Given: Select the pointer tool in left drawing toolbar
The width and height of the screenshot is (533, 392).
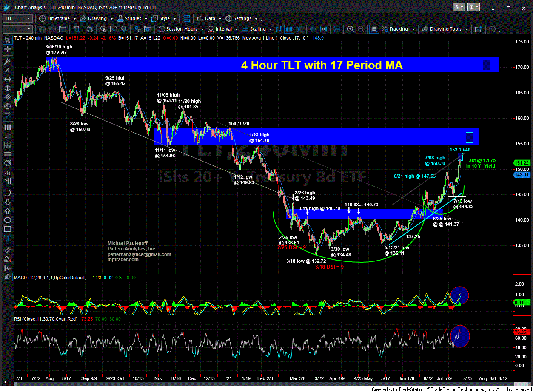Looking at the screenshot, I should pos(7,40).
